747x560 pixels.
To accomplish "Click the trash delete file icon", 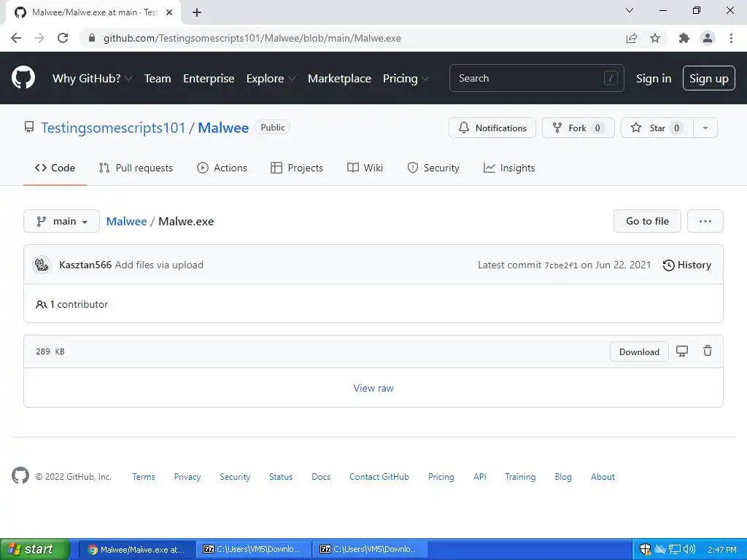I will [708, 351].
